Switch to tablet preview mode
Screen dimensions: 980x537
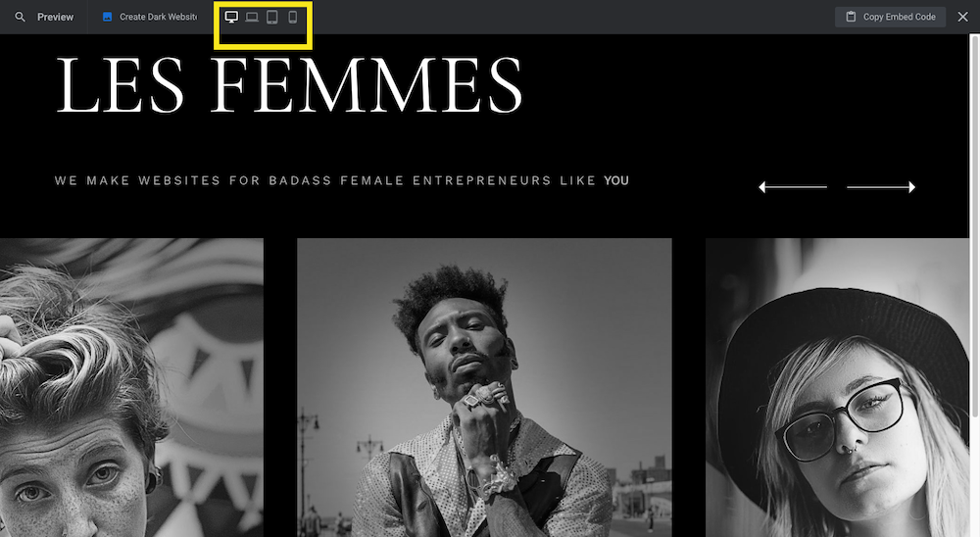[271, 18]
